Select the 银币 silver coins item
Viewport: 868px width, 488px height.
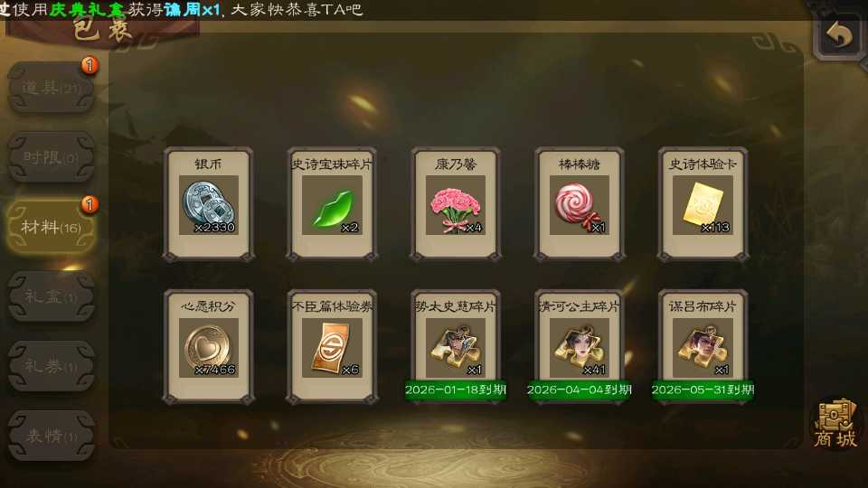[209, 203]
